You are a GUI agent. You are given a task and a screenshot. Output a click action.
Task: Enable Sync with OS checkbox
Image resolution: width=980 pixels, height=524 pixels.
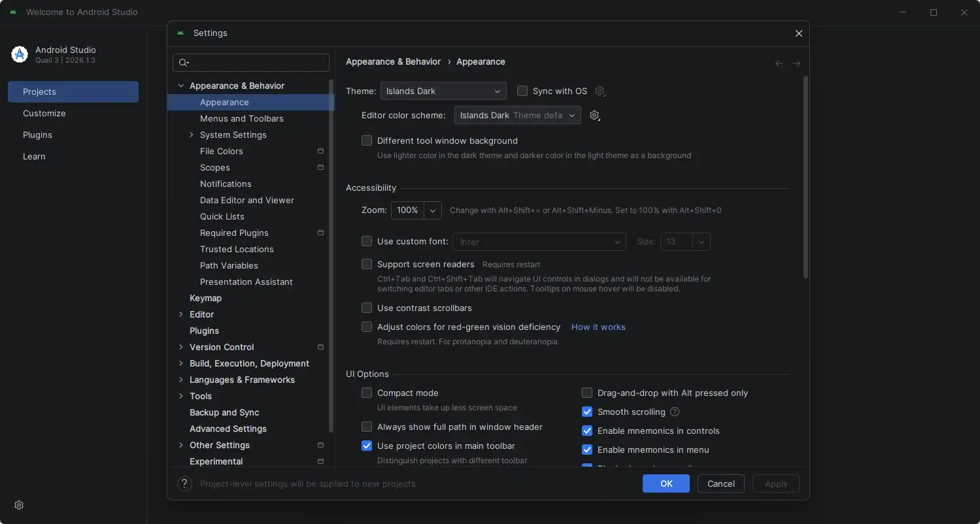522,91
